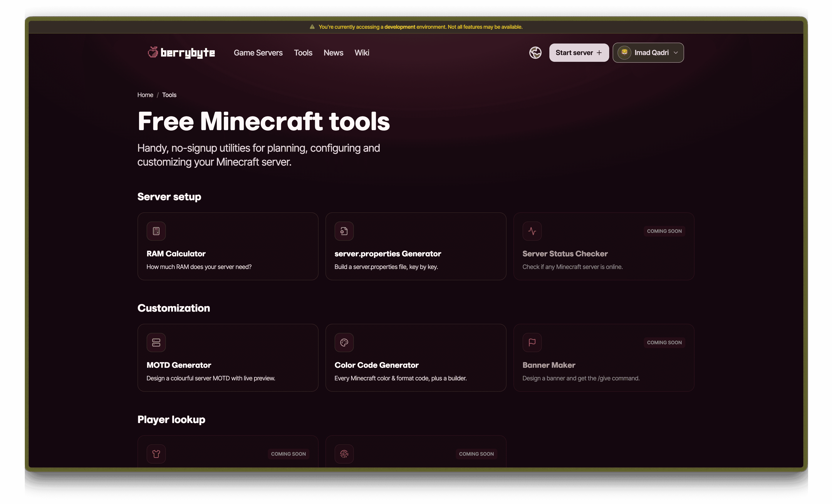Click the warning triangle in development banner
Viewport: 832px width, 504px height.
(312, 27)
